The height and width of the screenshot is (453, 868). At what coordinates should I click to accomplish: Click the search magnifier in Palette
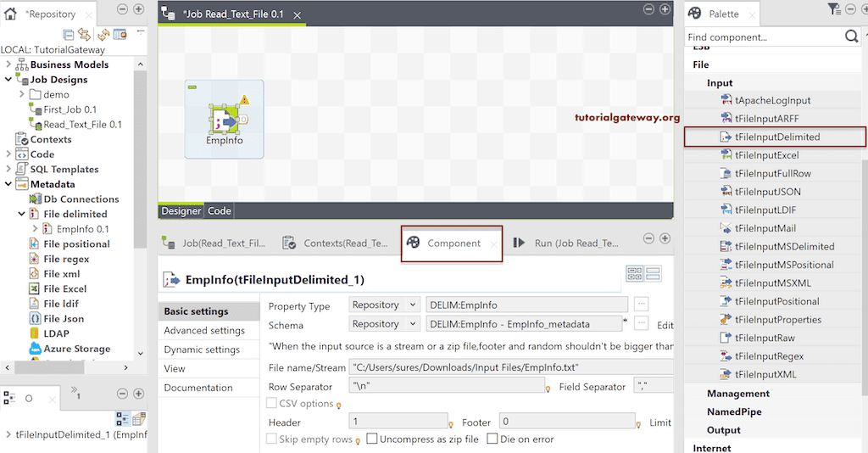point(851,37)
